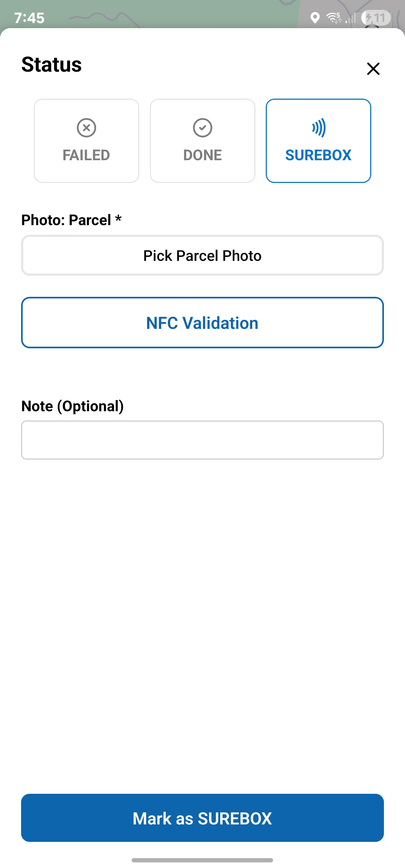The image size is (405, 868).
Task: Tap the "Photo: Parcel *" label
Action: coord(71,220)
